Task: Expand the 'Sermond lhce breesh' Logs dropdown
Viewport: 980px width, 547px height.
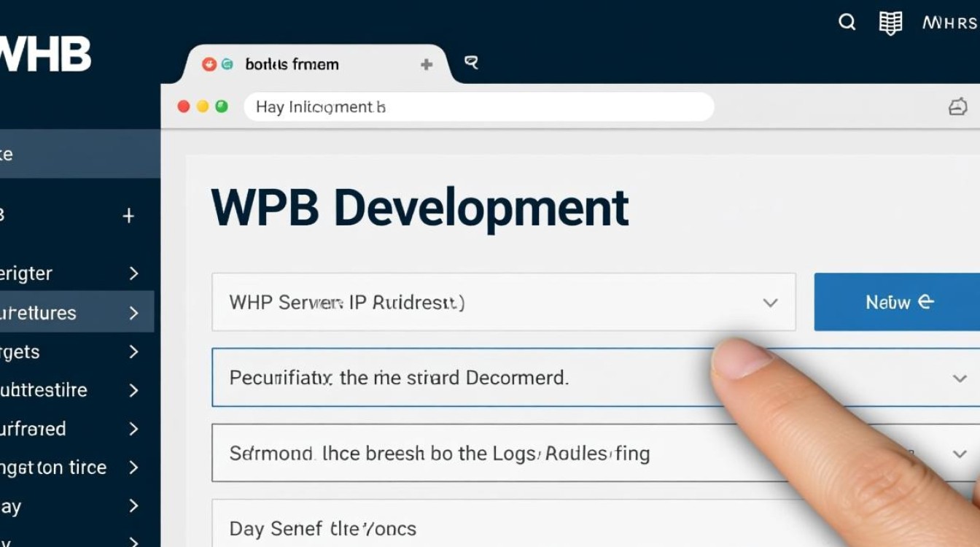Action: click(960, 454)
